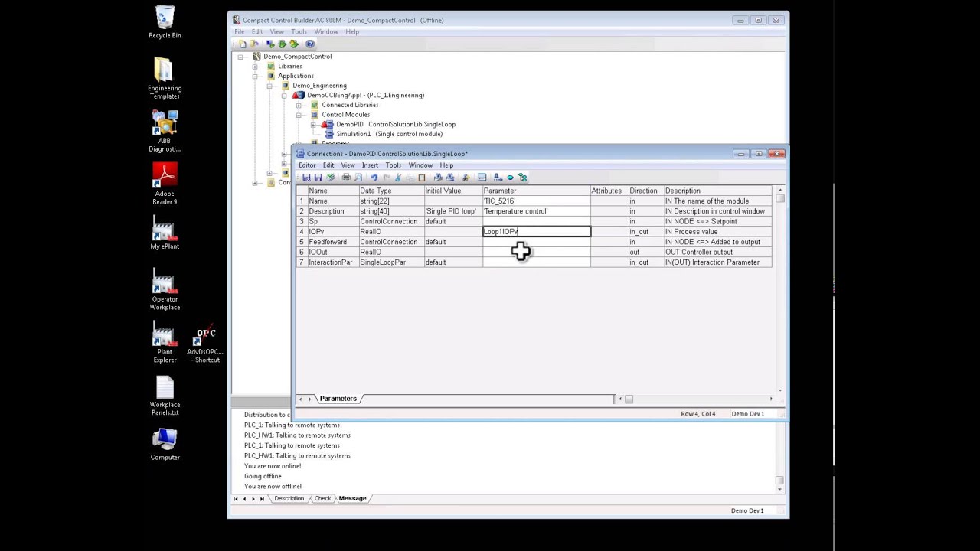The height and width of the screenshot is (551, 980).
Task: Click the Paste clipboard icon in Connections toolbar
Action: pos(422,178)
